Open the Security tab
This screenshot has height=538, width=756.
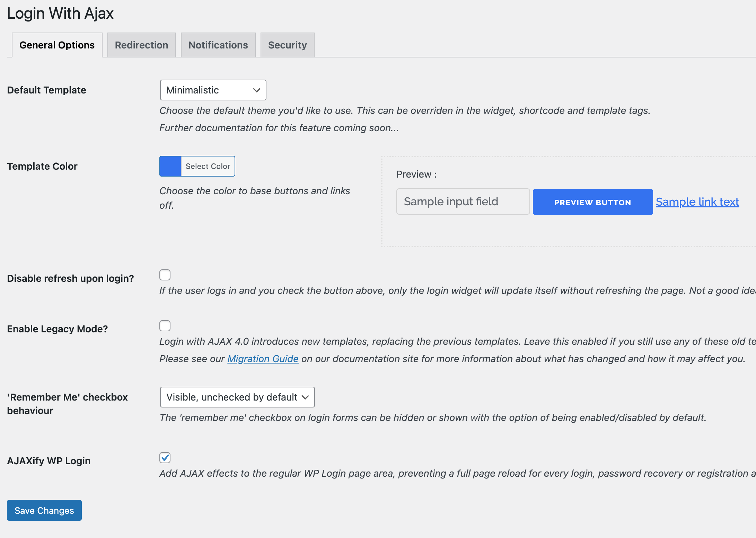tap(287, 45)
